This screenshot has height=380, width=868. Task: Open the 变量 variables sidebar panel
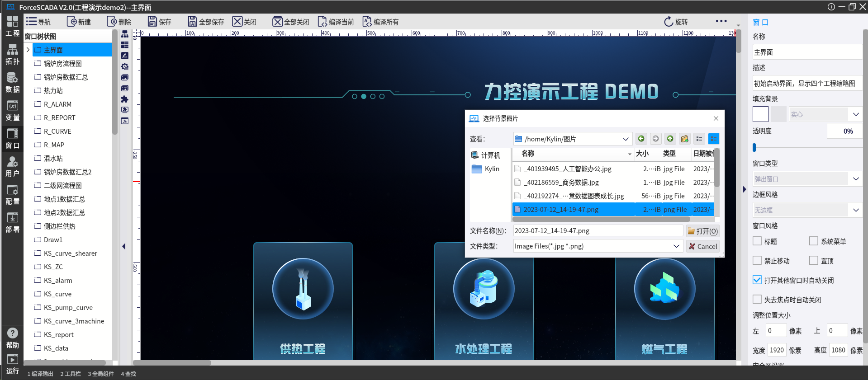pos(12,111)
